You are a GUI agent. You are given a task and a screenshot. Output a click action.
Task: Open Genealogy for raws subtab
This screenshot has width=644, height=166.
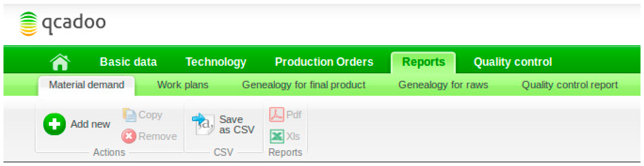tap(443, 85)
